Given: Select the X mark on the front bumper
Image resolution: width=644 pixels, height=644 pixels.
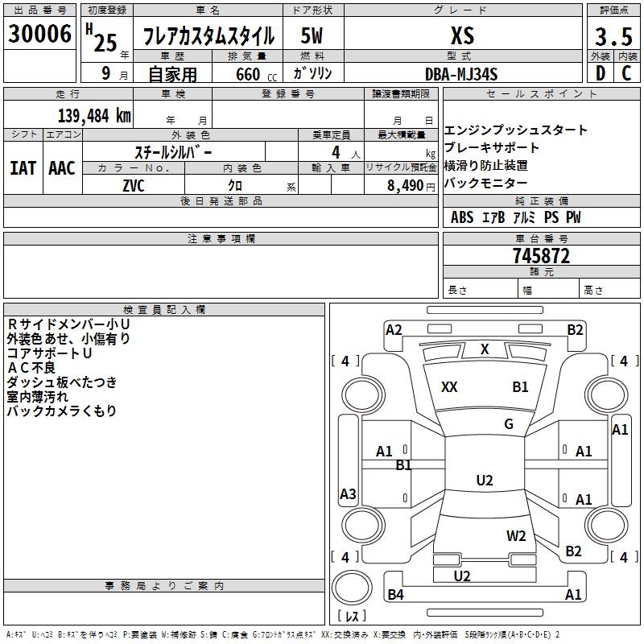Looking at the screenshot, I should coord(485,349).
